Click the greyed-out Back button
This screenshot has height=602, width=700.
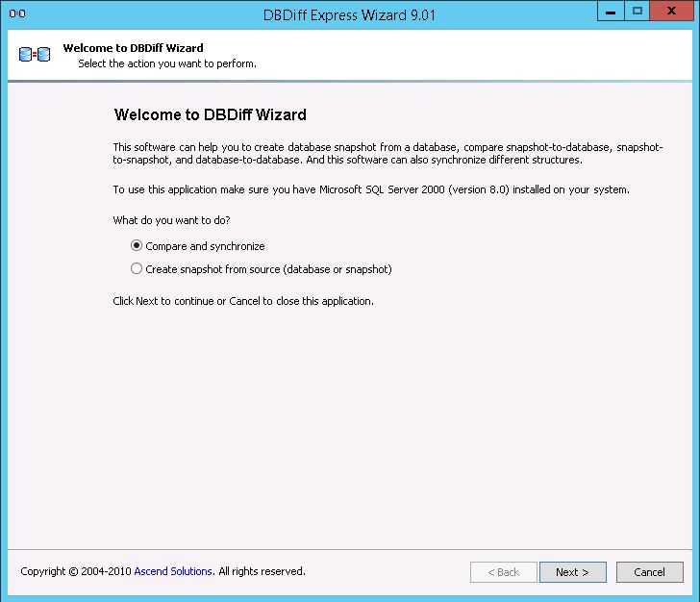[x=503, y=572]
